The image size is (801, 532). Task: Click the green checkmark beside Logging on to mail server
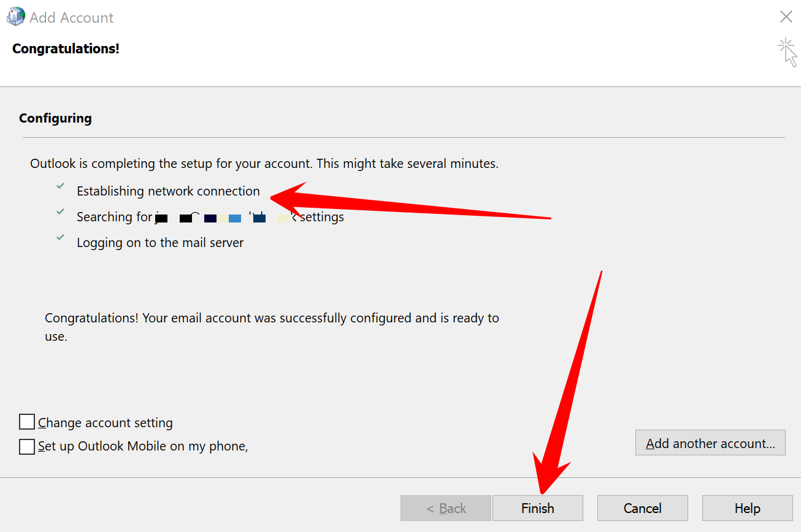click(x=60, y=237)
